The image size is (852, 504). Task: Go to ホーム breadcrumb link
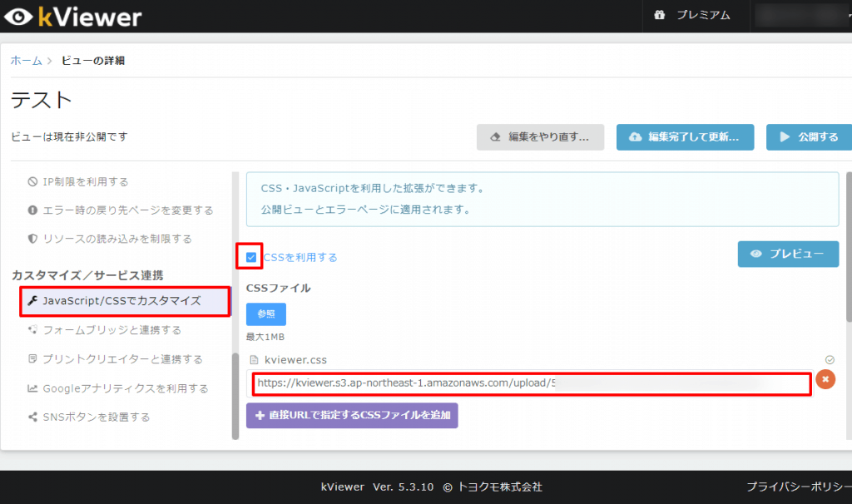click(x=26, y=61)
